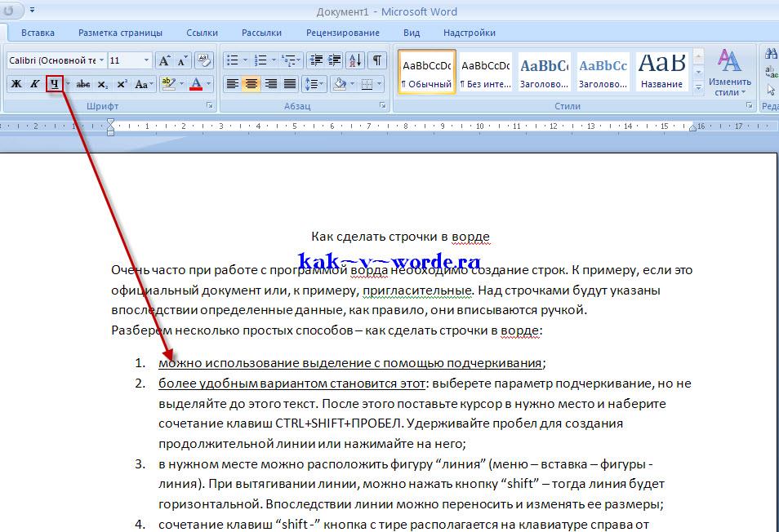Show paragraph marks with the ¶ button
Image resolution: width=779 pixels, height=532 pixels.
[x=377, y=60]
